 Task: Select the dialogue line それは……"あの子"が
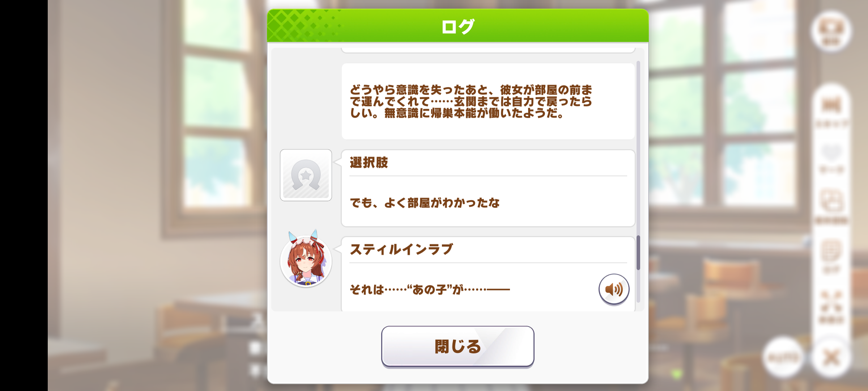click(430, 290)
